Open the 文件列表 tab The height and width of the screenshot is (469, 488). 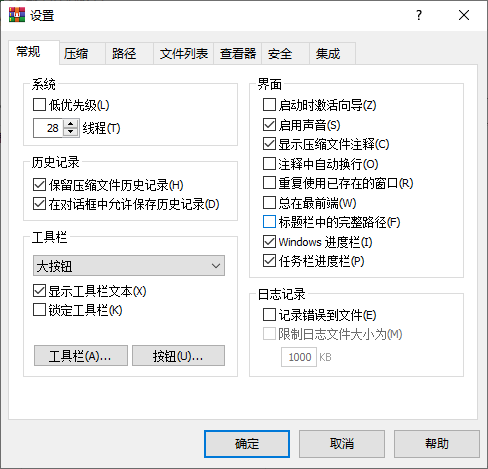(184, 53)
